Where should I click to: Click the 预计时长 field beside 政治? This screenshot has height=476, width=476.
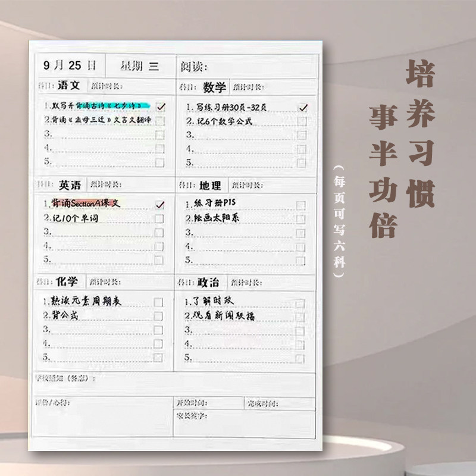click(x=271, y=283)
